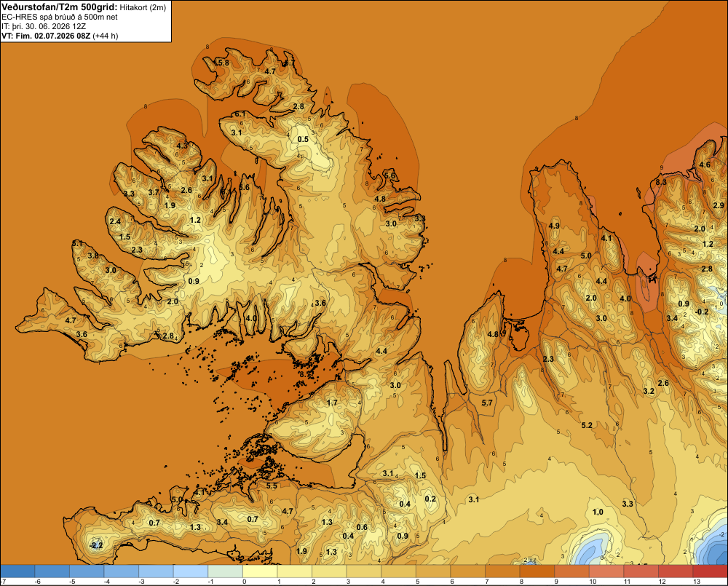Click the 5.8 temperature label
This screenshot has width=728, height=586.
[223, 63]
